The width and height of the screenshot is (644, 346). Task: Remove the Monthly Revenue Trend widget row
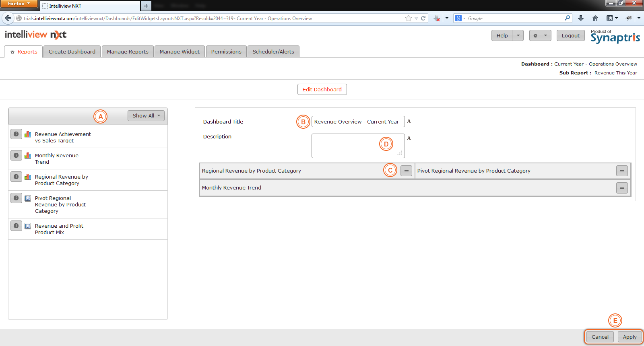[x=621, y=188]
